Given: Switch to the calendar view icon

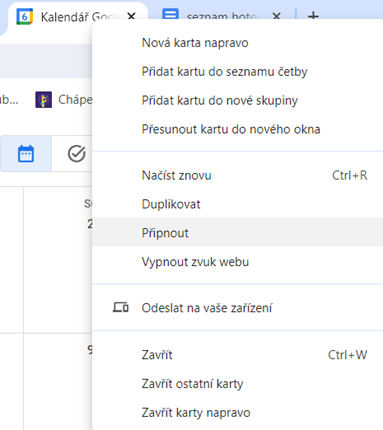Looking at the screenshot, I should coord(26,154).
